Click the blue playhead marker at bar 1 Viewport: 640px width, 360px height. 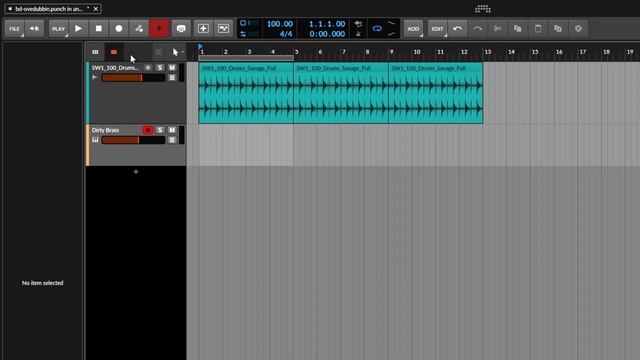pos(200,47)
